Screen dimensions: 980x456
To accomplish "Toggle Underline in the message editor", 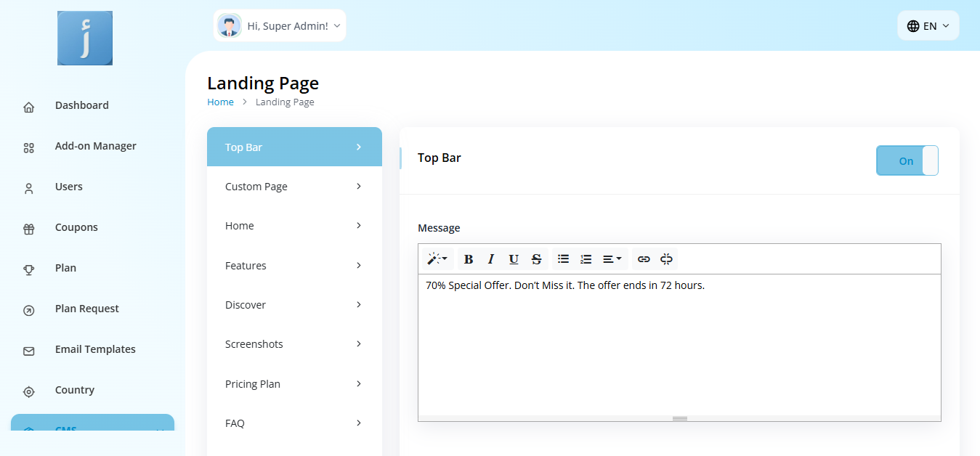I will (514, 259).
